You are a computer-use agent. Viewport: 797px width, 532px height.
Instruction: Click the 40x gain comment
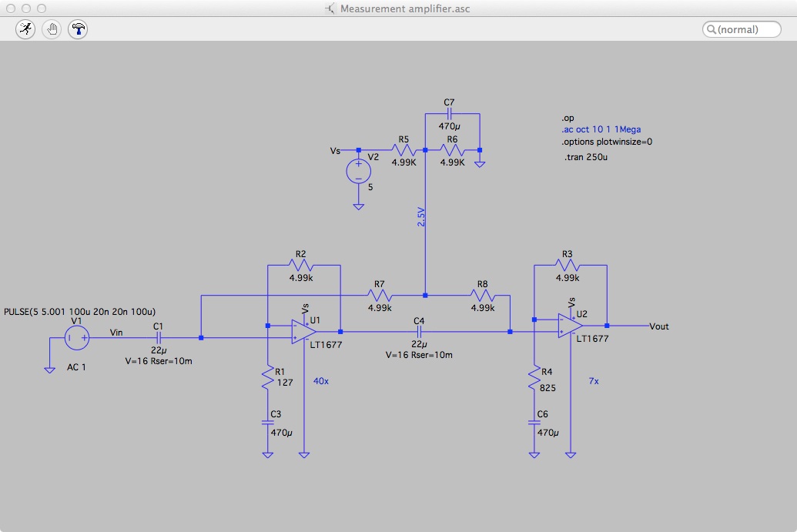click(x=321, y=381)
